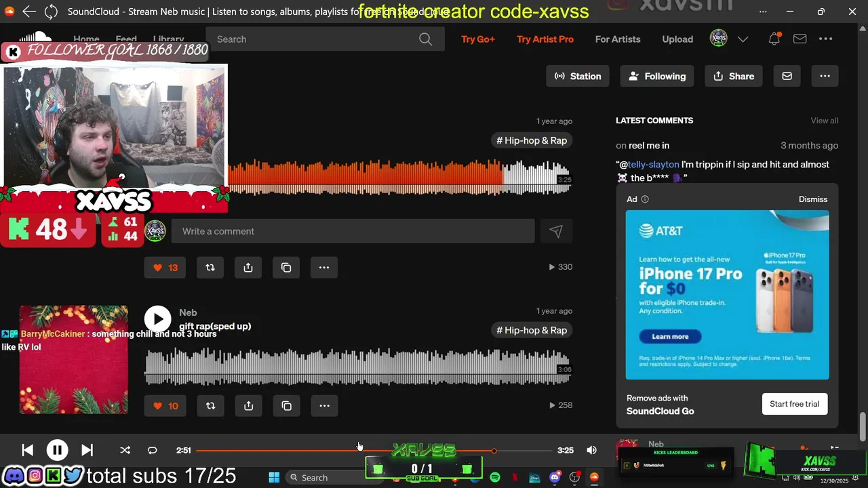Open the Try Go+ tab
Viewport: 868px width, 488px height.
coord(478,39)
